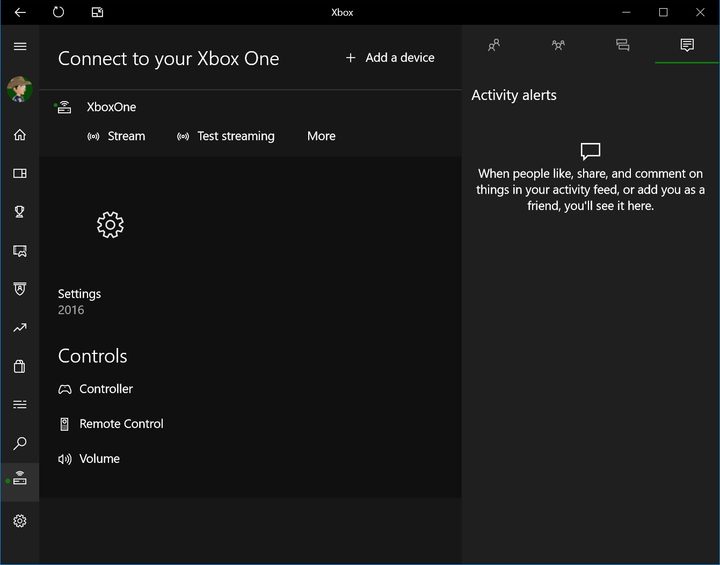Select the XboxOne console entry
The width and height of the screenshot is (720, 565).
[x=112, y=107]
